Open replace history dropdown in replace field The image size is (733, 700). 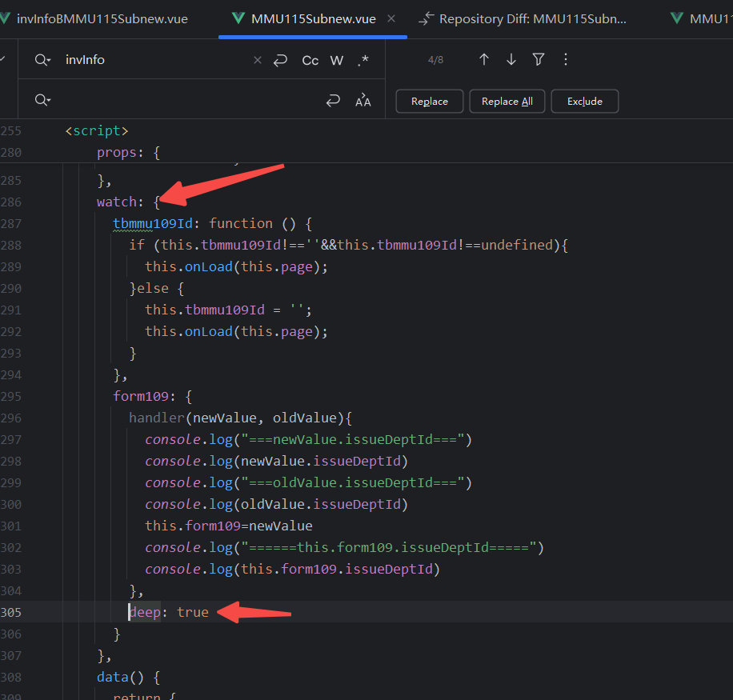point(42,100)
